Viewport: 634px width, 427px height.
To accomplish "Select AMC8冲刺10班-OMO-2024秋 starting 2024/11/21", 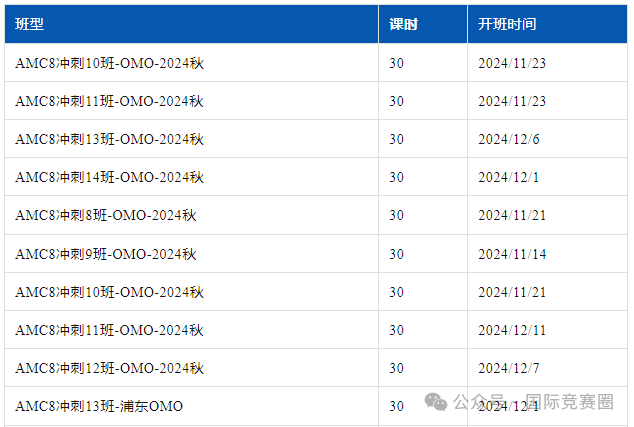I will [110, 292].
